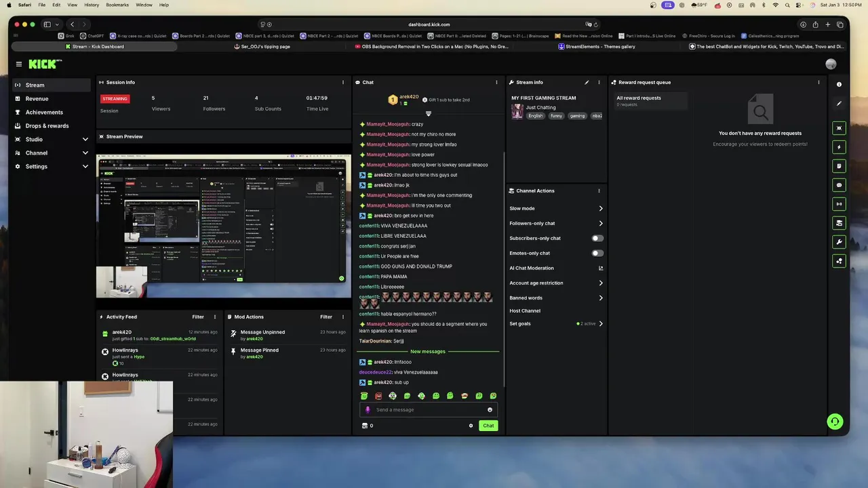Open the info icon in right sidebar

[x=839, y=85]
